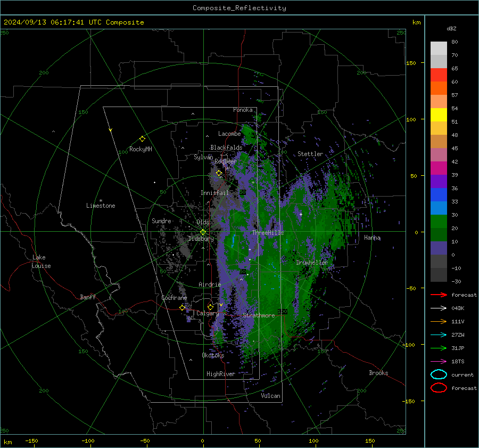Click the asterisk marker above Limestone

pos(101,201)
